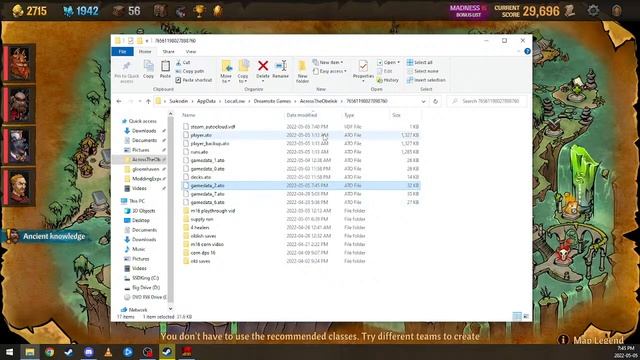Select Network in navigation pane
Screen dimensions: 640x360
(138, 310)
